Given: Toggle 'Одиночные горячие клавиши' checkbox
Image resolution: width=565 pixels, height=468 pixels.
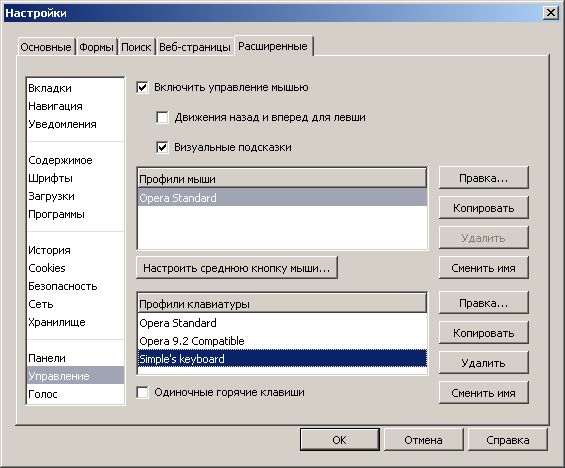Looking at the screenshot, I should tap(143, 392).
